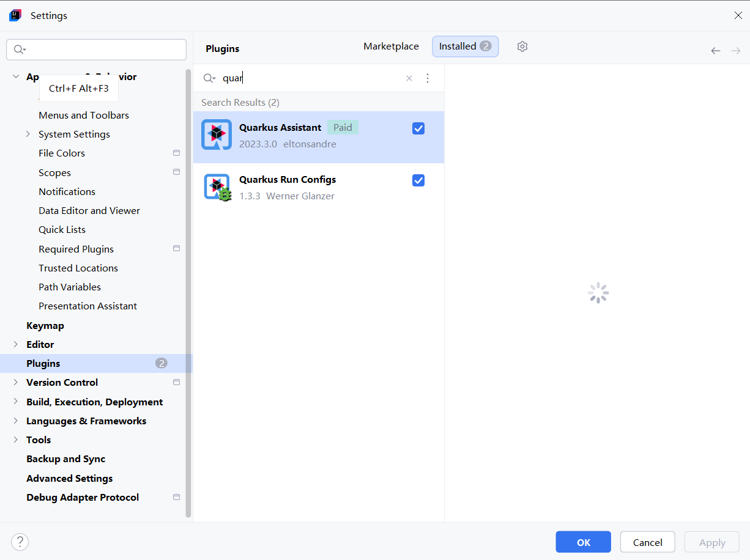Click the badge count next to Plugins
Image resolution: width=750 pixels, height=560 pixels.
point(162,363)
